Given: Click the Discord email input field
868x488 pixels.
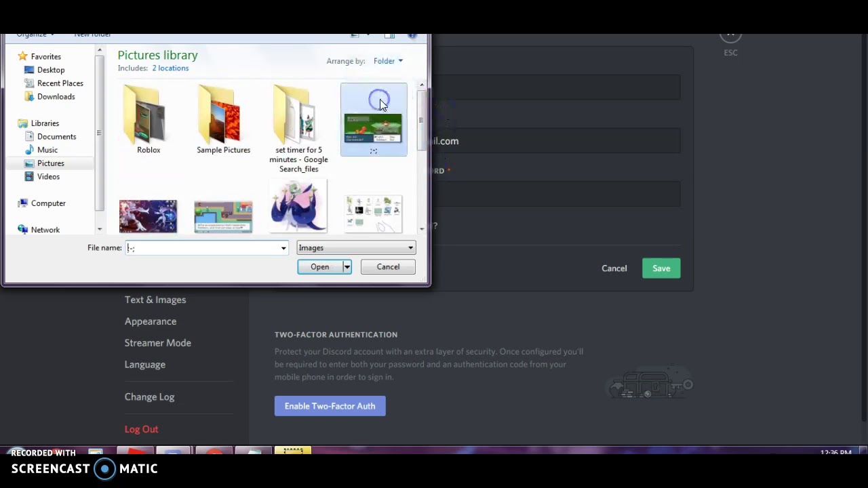Looking at the screenshot, I should click(x=556, y=141).
